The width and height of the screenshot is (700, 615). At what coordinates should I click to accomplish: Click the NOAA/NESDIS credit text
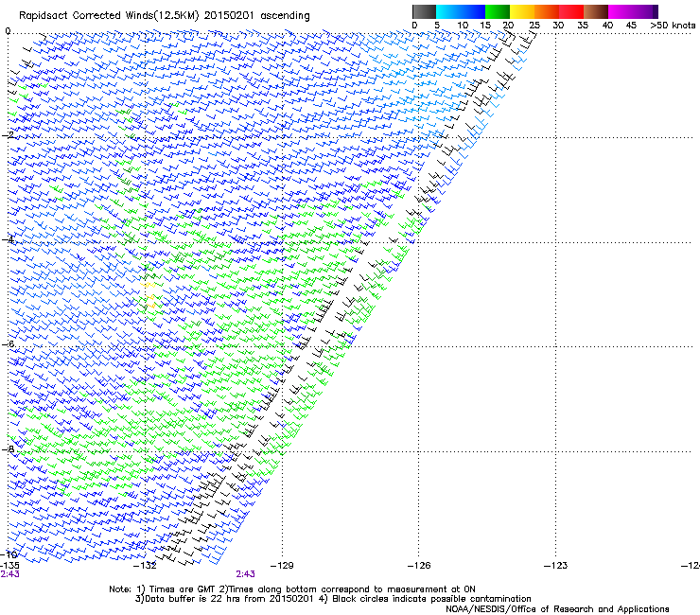click(x=557, y=608)
